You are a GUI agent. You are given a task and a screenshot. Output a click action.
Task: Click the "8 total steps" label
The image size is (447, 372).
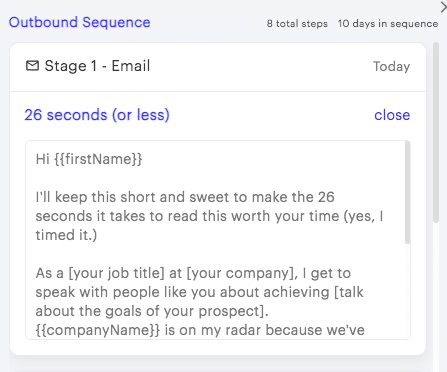tap(297, 24)
